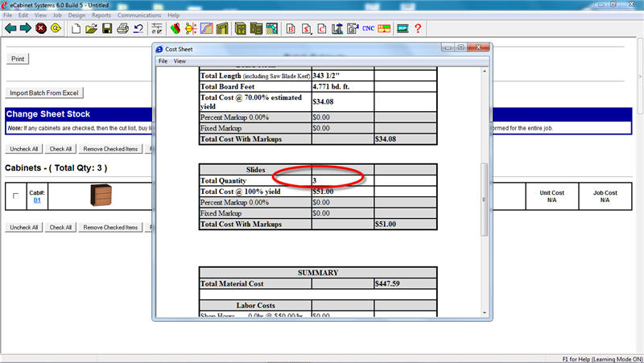644x363 pixels.
Task: Click the Cost Sheet vertical scrollbar
Action: [484, 201]
